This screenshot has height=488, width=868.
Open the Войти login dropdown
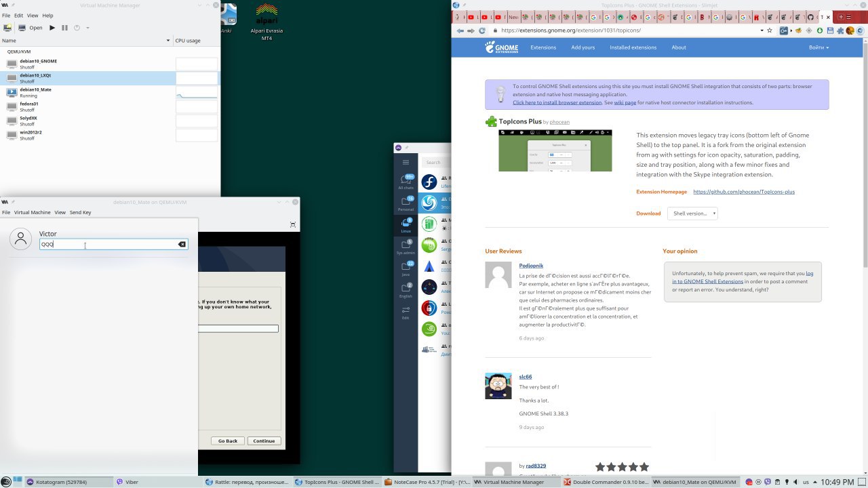[x=818, y=47]
